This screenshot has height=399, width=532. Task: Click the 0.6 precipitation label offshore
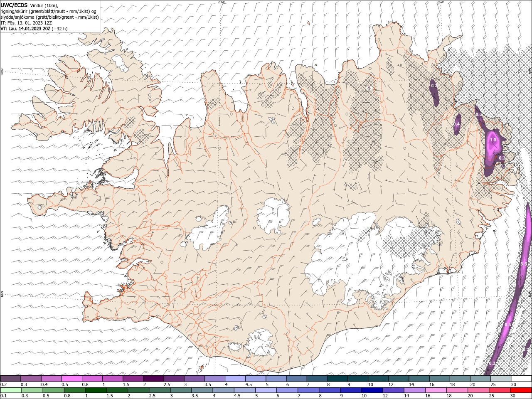tap(507, 325)
